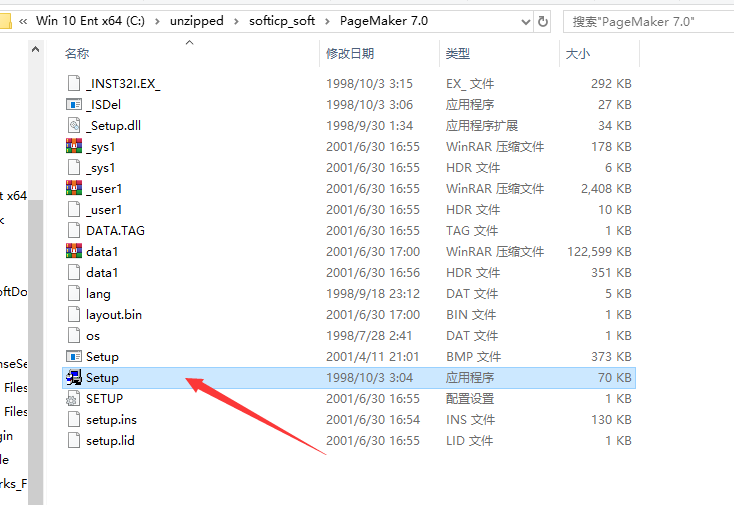Open the address bar history dropdown
The width and height of the screenshot is (734, 505).
point(526,22)
